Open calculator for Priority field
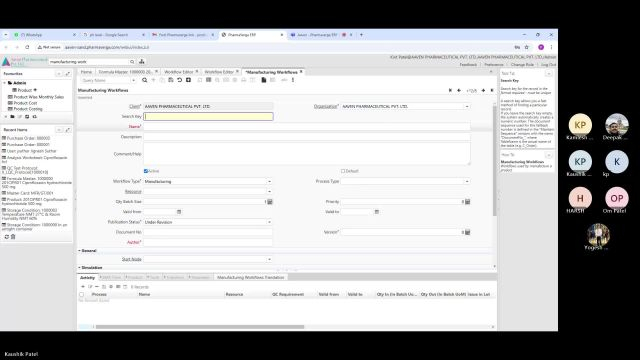The width and height of the screenshot is (640, 360). (467, 202)
